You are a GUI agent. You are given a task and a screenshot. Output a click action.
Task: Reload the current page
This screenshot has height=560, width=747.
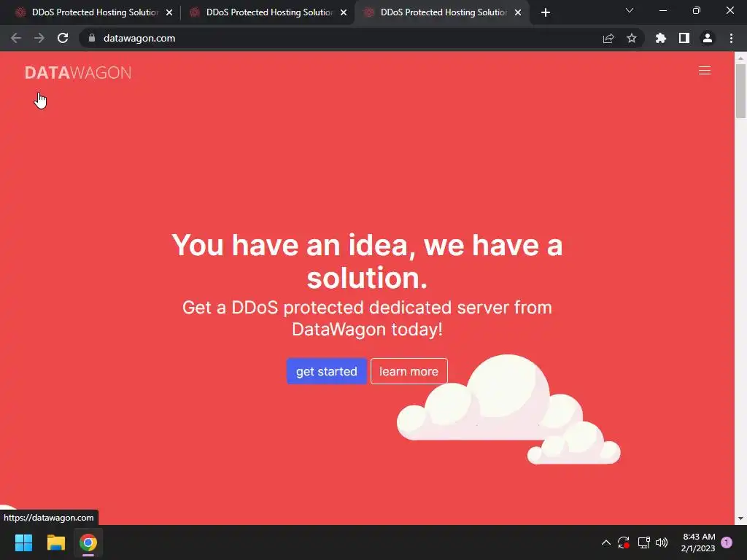point(63,38)
